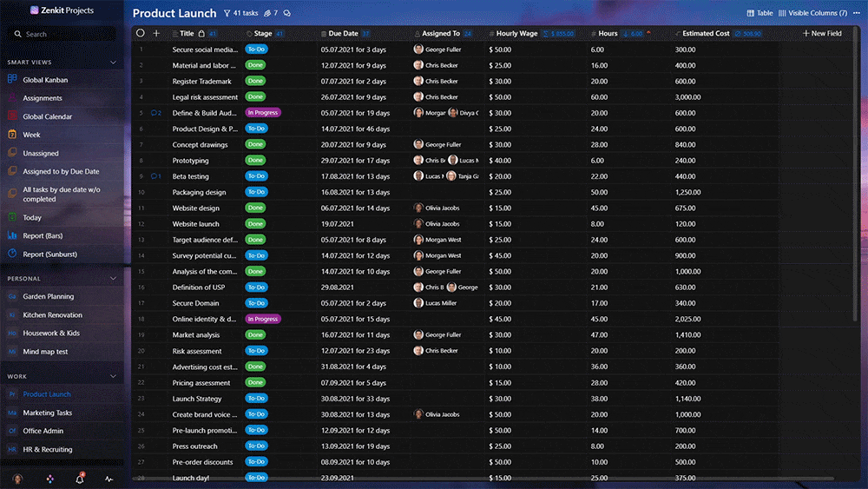
Task: Click the In Progress stage label on Define & Build row
Action: [x=263, y=113]
